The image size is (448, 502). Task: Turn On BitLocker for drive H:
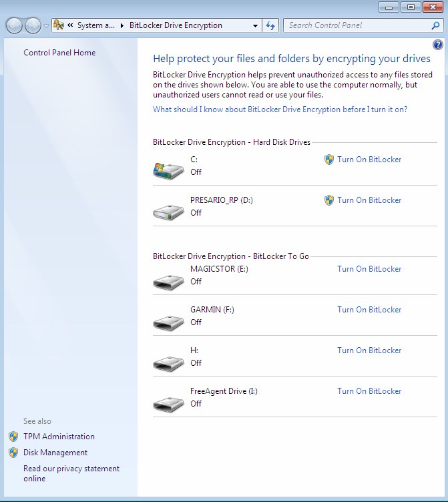coord(369,350)
